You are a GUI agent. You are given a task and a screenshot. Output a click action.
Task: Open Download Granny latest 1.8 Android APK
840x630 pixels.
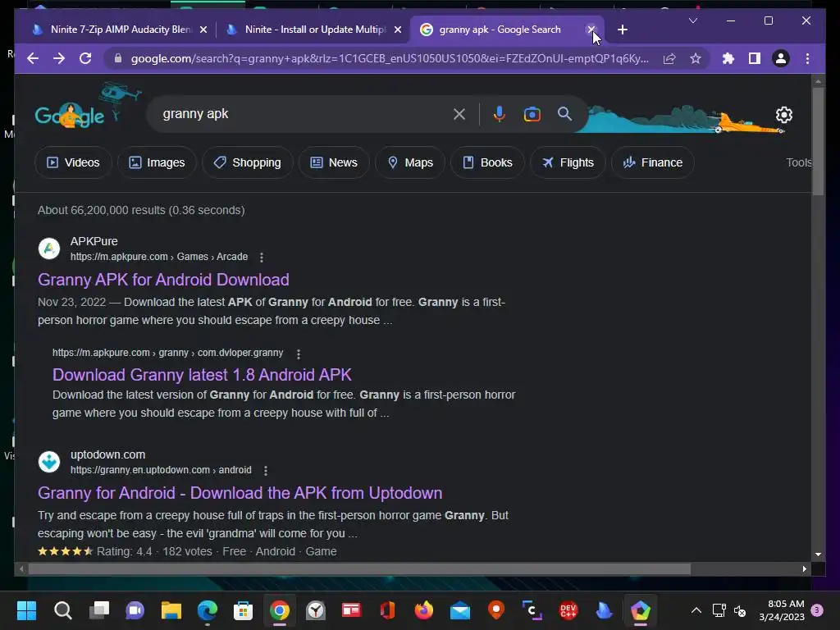pos(202,374)
